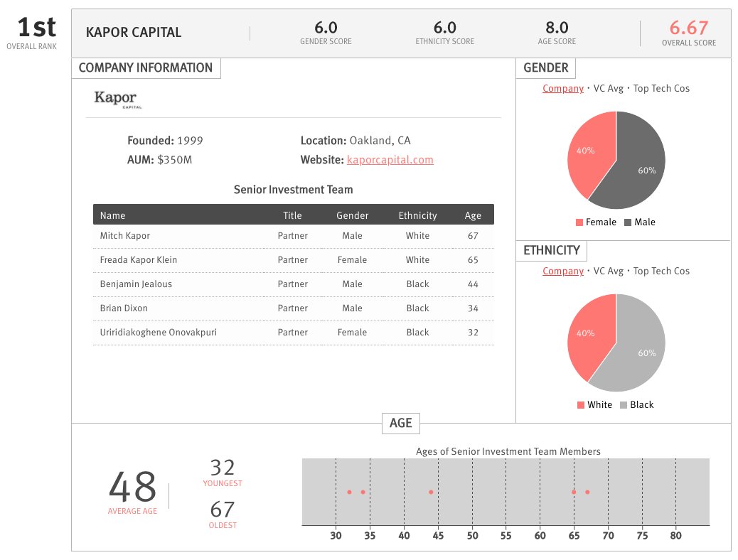
Task: Click the AUM: $350M text
Action: [159, 160]
